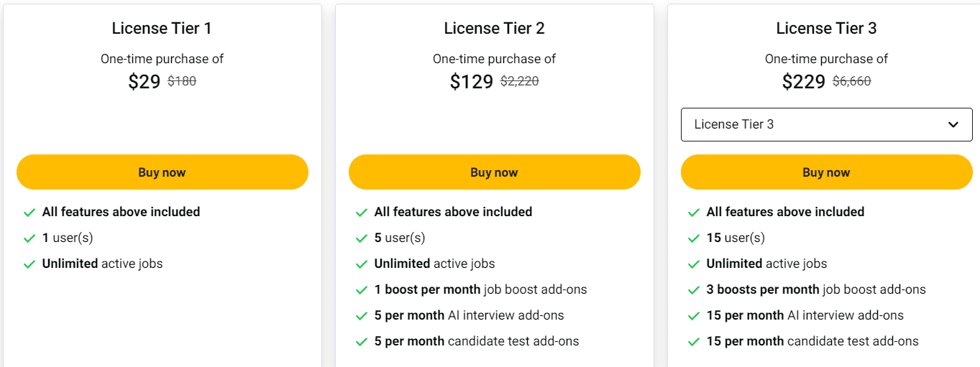The image size is (980, 367).
Task: Click the crossed-out $2,220 price
Action: click(x=519, y=82)
